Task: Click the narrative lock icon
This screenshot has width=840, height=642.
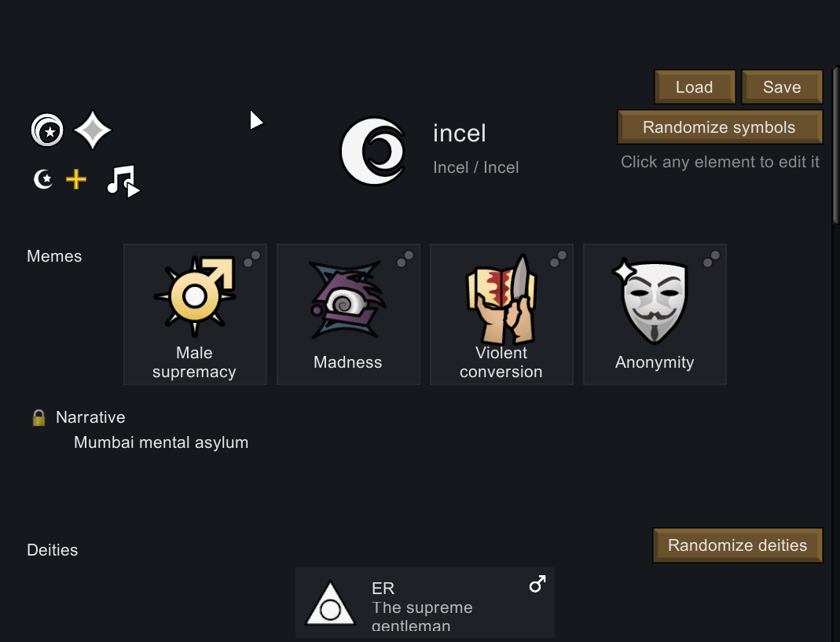Action: (39, 418)
